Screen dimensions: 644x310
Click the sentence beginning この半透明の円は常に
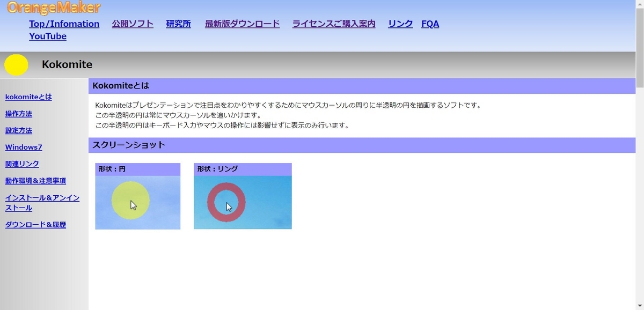tap(178, 115)
